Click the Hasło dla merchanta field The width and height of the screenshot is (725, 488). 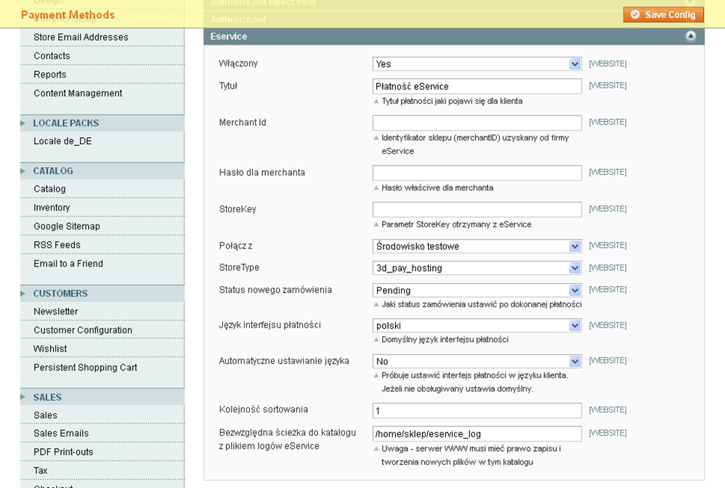(477, 173)
